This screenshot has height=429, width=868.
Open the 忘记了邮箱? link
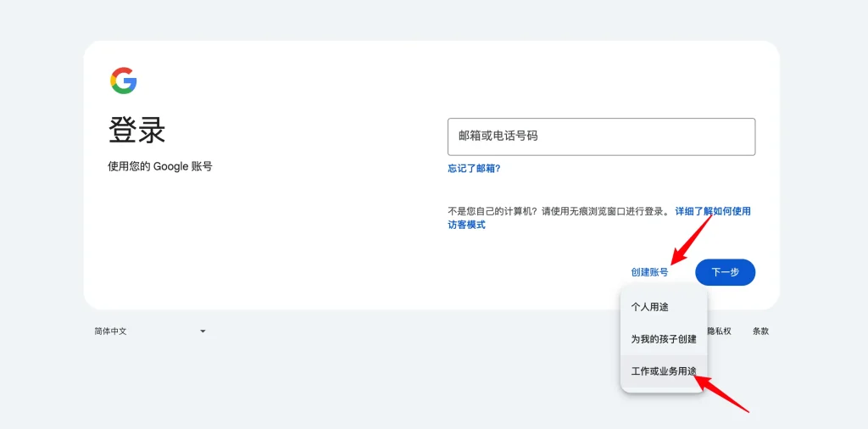tap(474, 168)
